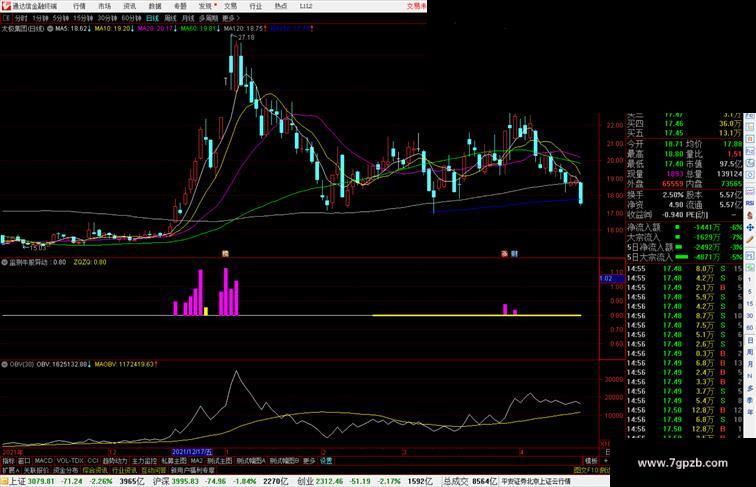The image size is (756, 487).
Task: Click the blue four-way move arrows icon
Action: click(x=750, y=227)
